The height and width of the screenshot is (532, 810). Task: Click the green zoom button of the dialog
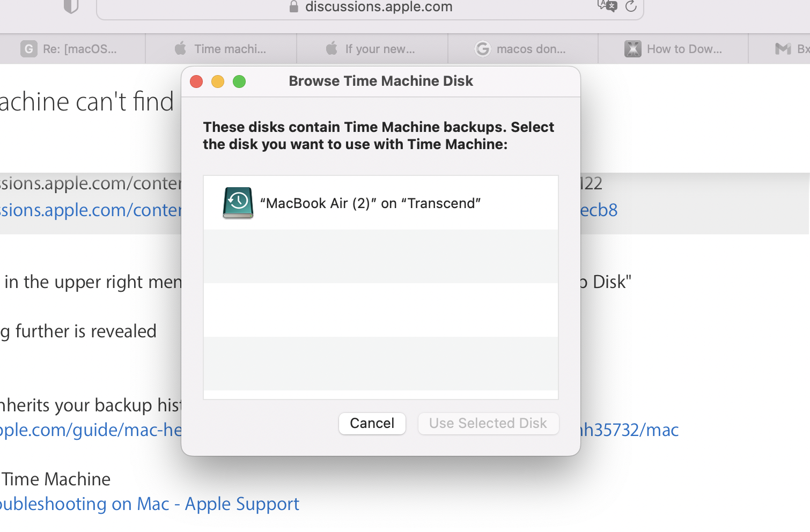(x=239, y=82)
